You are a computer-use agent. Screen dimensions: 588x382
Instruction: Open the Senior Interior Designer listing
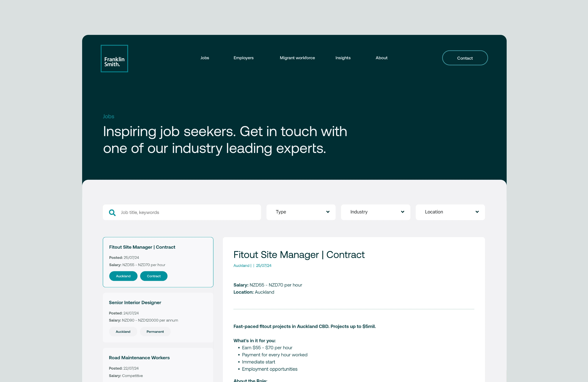click(158, 317)
